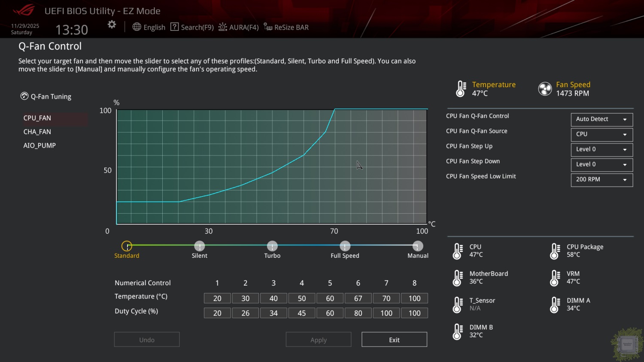Screen dimensions: 644x362
Task: Click the point 6 Duty Cycle field showing 80
Action: pos(358,313)
